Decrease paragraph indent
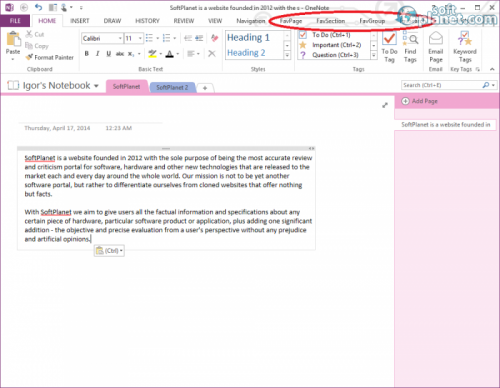This screenshot has width=500, height=388. tap(188, 38)
